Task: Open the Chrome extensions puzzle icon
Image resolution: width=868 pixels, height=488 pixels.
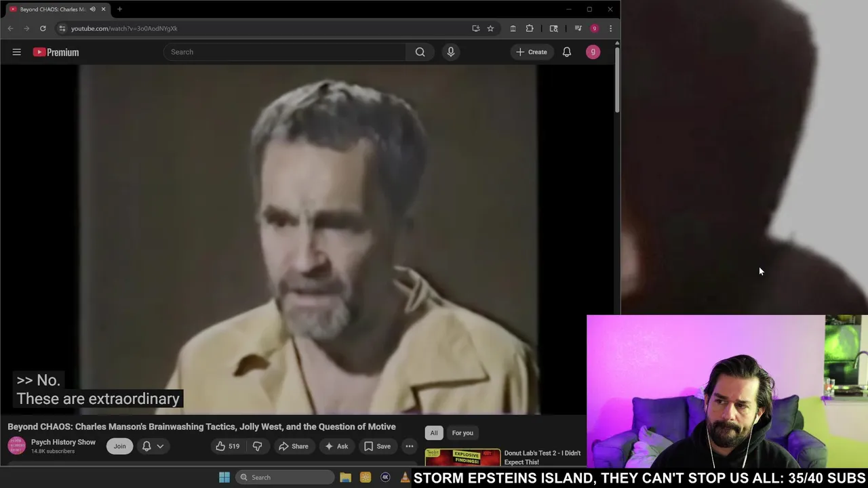Action: 530,28
